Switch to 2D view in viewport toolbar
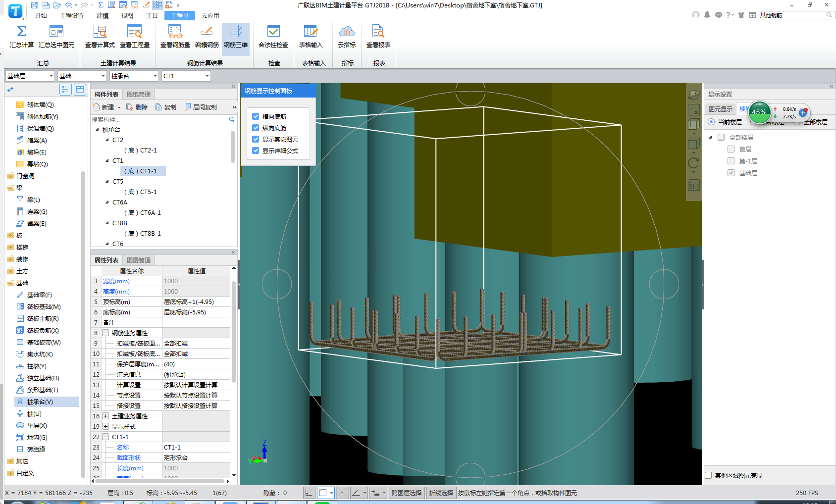The height and width of the screenshot is (504, 836). (694, 109)
